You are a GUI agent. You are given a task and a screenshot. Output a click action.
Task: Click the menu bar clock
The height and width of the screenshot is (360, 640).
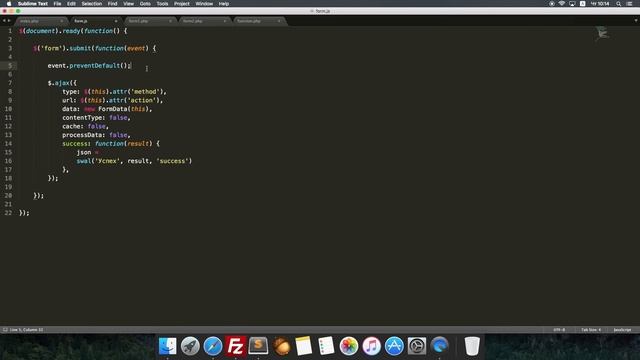click(x=600, y=4)
